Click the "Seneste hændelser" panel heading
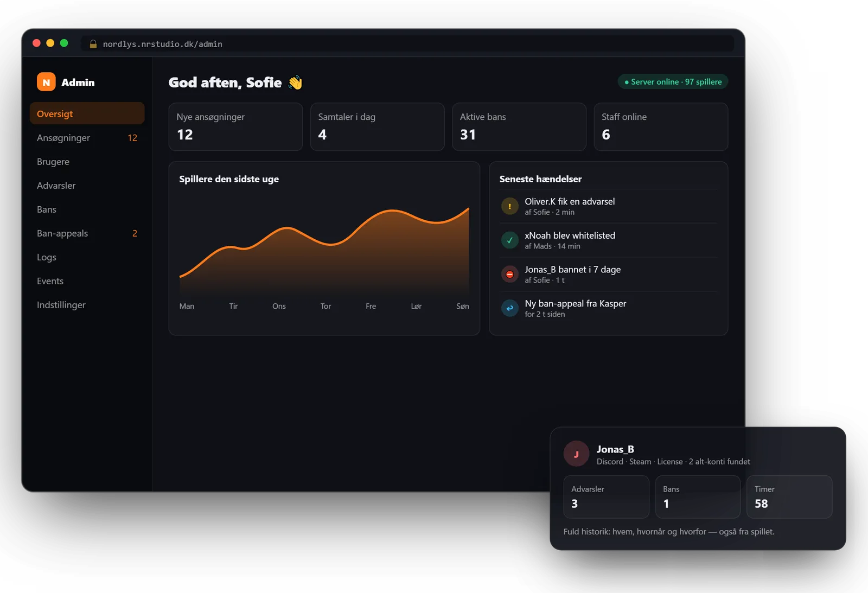The image size is (868, 593). click(x=540, y=179)
